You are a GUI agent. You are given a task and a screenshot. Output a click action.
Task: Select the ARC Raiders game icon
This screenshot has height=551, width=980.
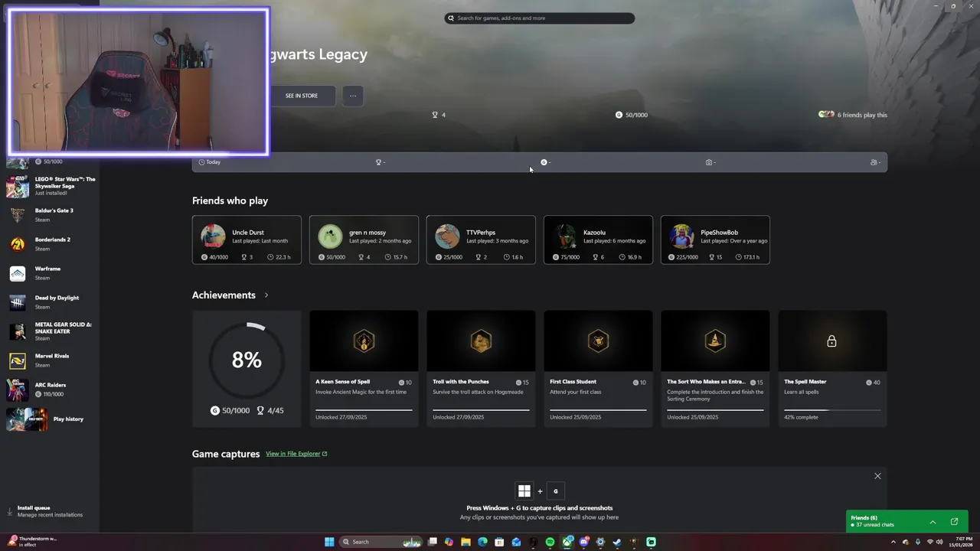click(x=18, y=390)
